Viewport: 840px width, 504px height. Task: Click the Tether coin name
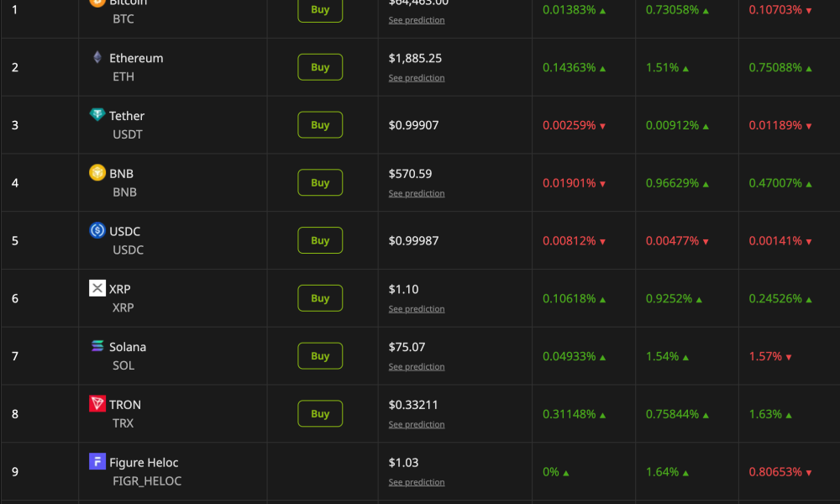pyautogui.click(x=127, y=116)
